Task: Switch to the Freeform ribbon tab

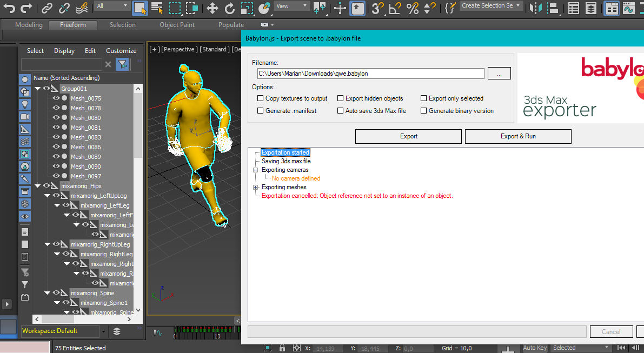Action: click(x=72, y=25)
